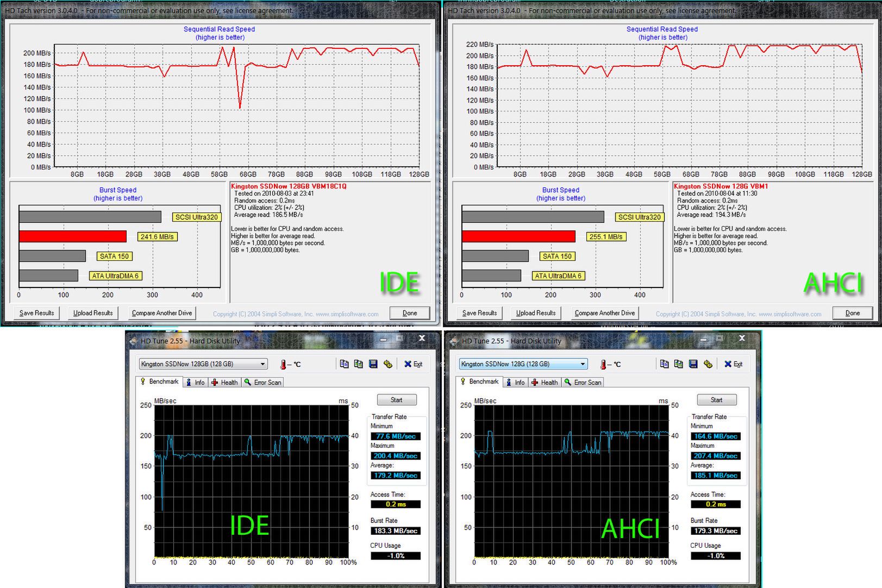Copy screenshot icon in AHCI HD Tune toolbar

click(x=678, y=364)
